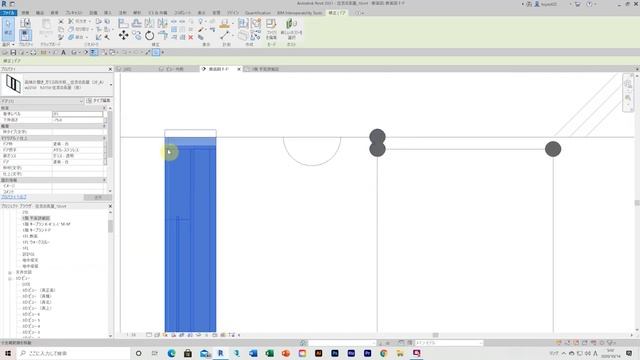640x360 pixels.
Task: Expand the node above 3D Views in browser
Action: click(10, 272)
